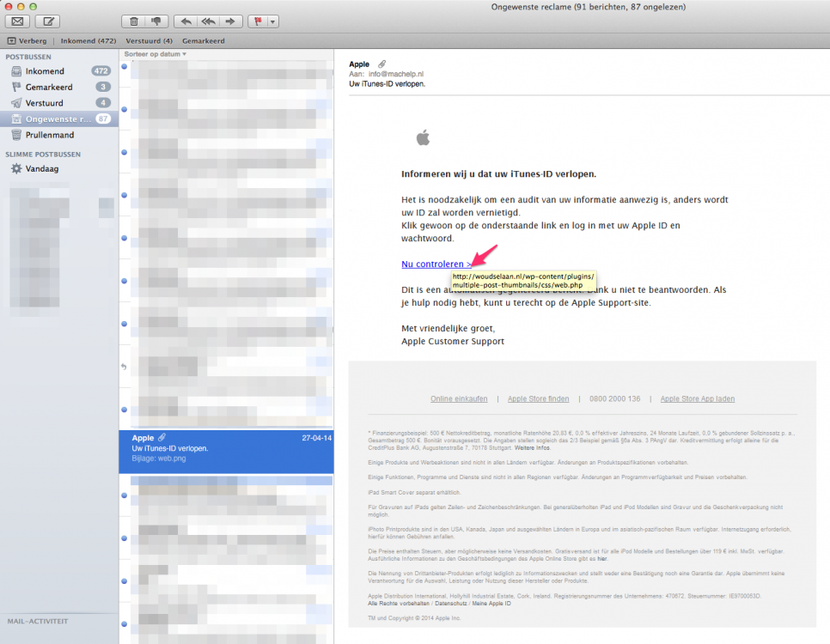Click Alle Rechte vorbehalten footer link
The height and width of the screenshot is (644, 830).
coord(399,604)
